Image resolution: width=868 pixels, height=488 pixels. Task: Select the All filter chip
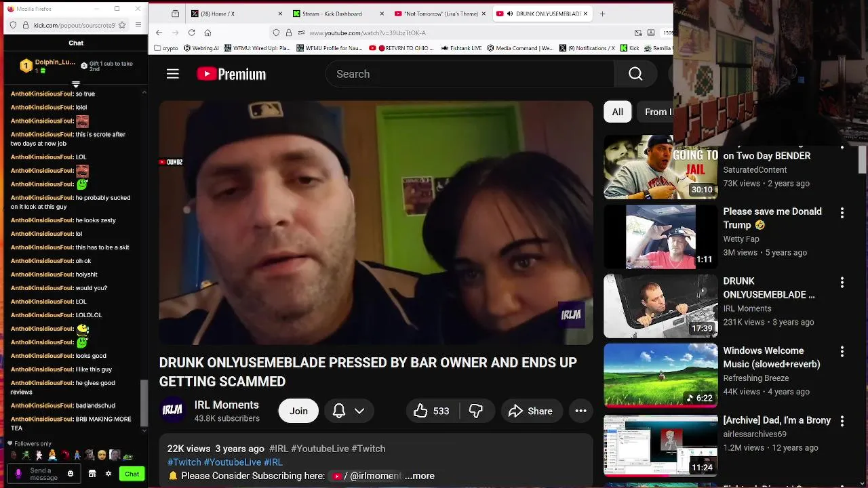pyautogui.click(x=617, y=112)
